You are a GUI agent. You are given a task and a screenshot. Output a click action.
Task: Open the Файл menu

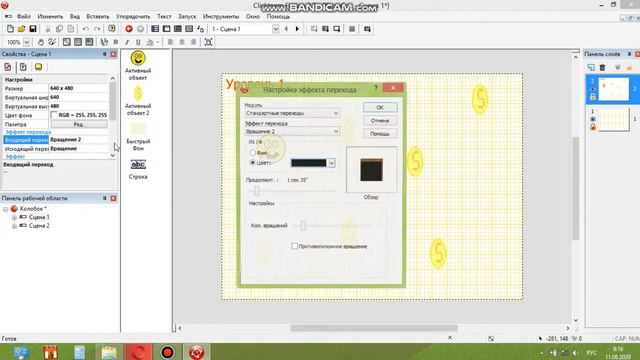pyautogui.click(x=24, y=16)
